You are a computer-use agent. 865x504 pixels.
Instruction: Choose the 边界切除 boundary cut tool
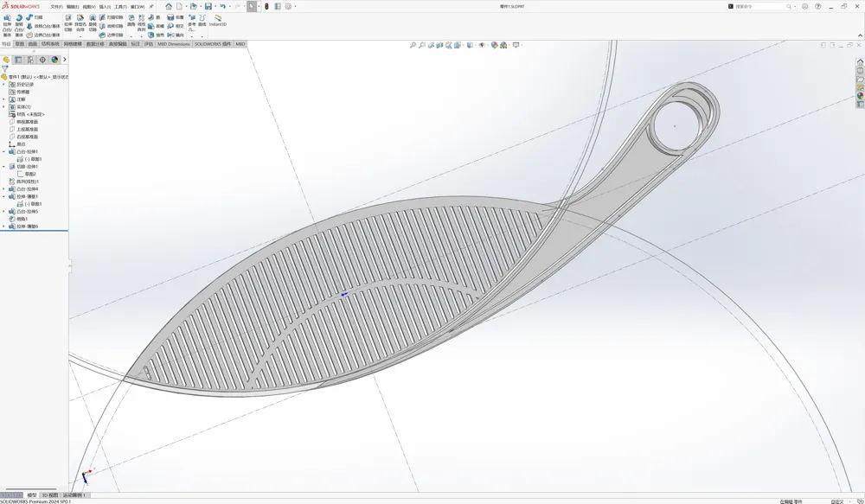(111, 35)
